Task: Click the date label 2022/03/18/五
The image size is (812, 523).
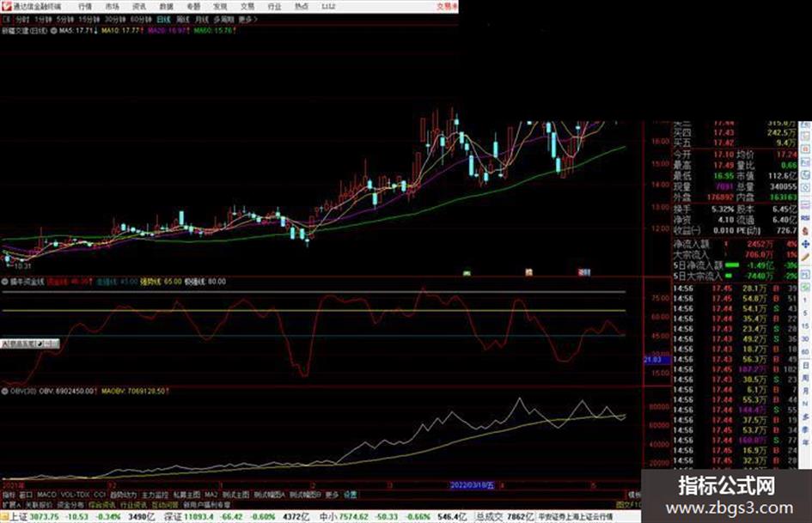Action: (472, 485)
